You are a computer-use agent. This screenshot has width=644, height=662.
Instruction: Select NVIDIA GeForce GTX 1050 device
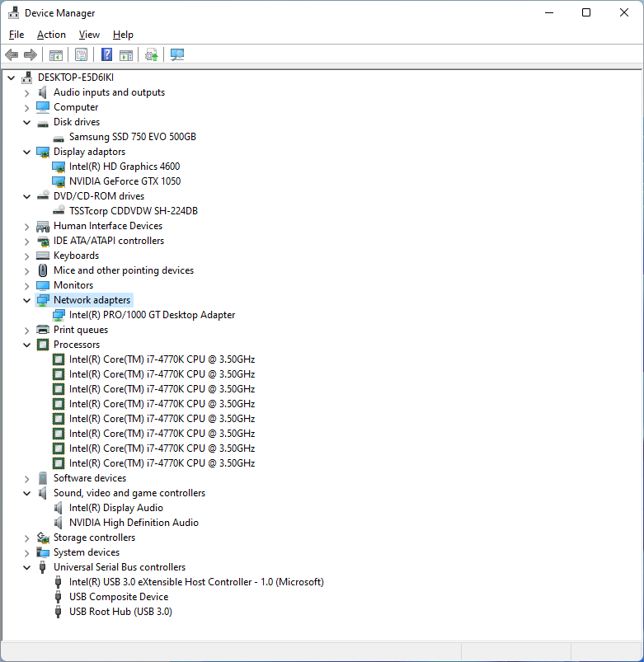pos(125,181)
